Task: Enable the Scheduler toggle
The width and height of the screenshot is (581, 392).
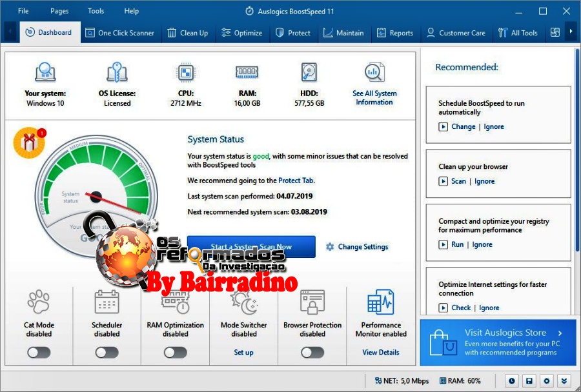Action: tap(107, 353)
